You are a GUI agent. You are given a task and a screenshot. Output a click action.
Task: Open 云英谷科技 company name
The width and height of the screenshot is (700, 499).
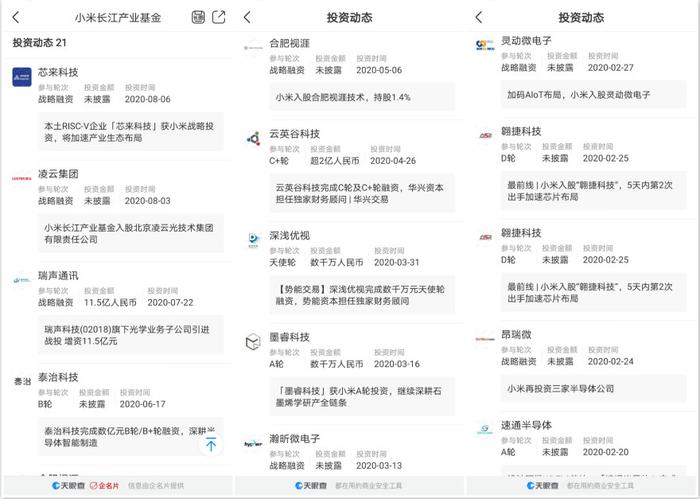[x=295, y=134]
